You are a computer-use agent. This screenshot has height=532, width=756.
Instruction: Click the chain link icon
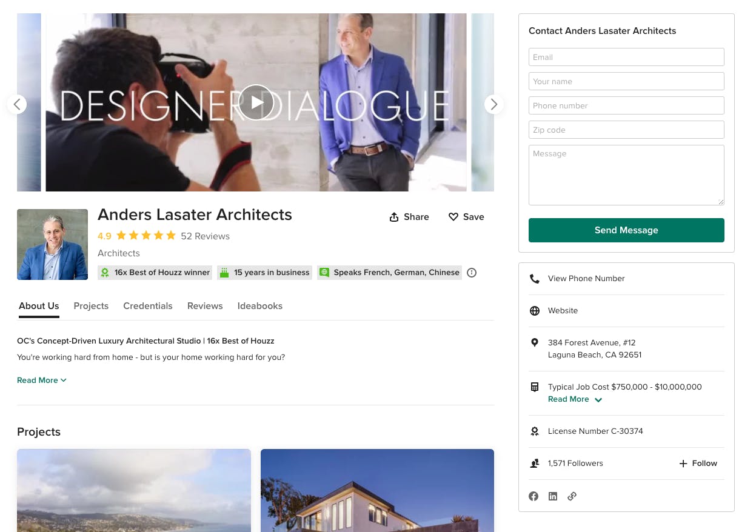tap(572, 496)
